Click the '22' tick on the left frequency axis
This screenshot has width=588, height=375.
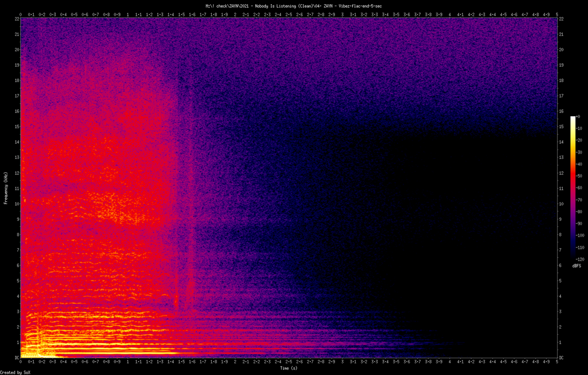(16, 19)
